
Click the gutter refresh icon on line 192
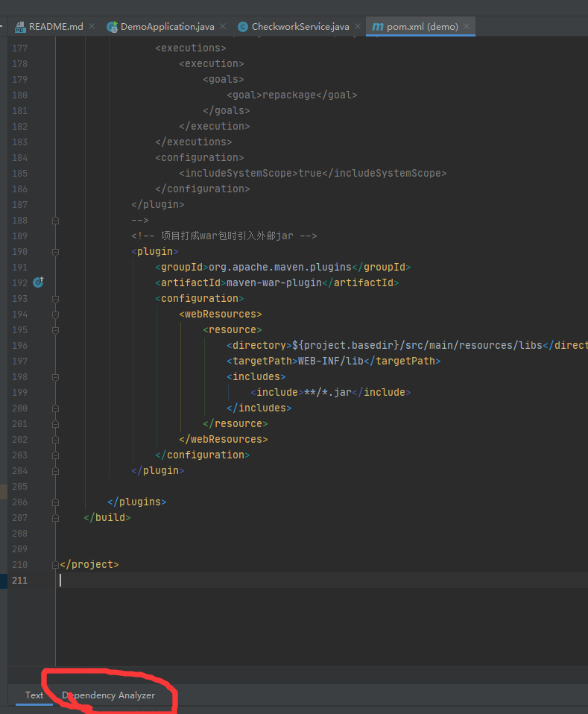pos(38,282)
